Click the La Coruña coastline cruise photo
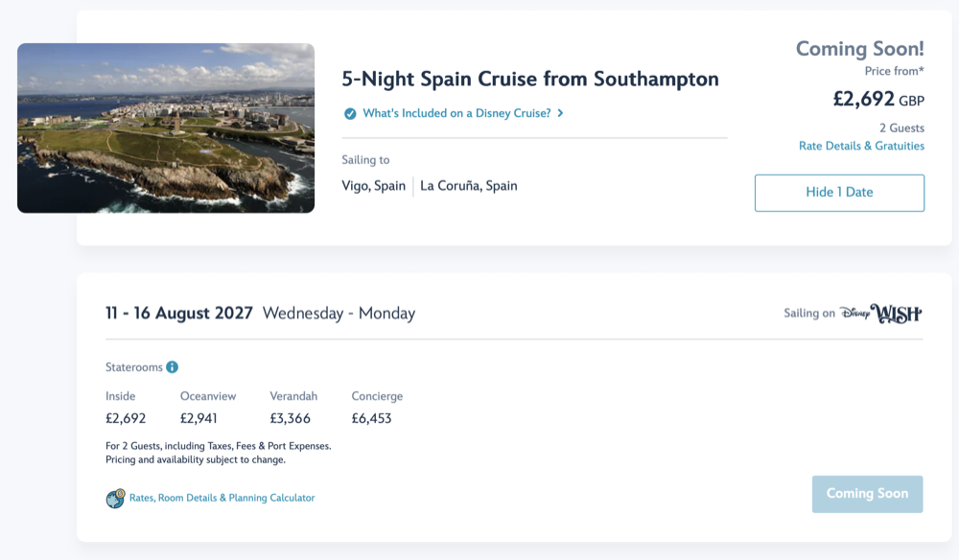Viewport: 959px width, 560px height. click(166, 128)
